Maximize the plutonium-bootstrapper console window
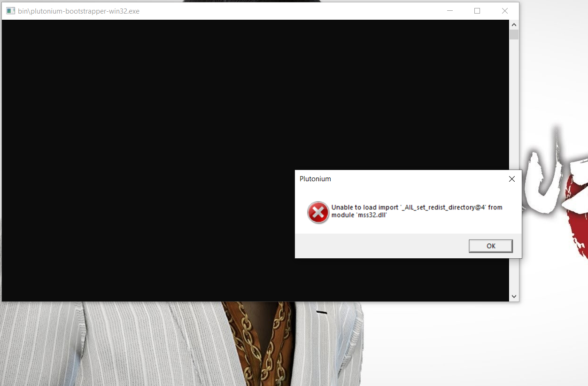This screenshot has width=588, height=386. click(477, 11)
